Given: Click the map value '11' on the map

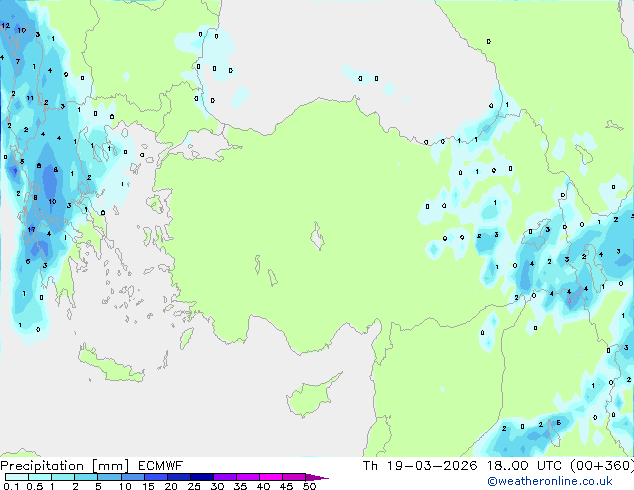Looking at the screenshot, I should [30, 98].
